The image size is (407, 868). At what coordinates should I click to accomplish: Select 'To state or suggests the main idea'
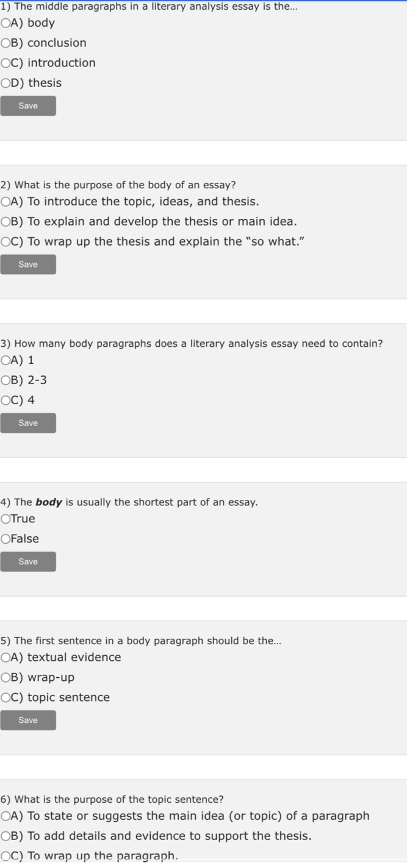tap(5, 816)
